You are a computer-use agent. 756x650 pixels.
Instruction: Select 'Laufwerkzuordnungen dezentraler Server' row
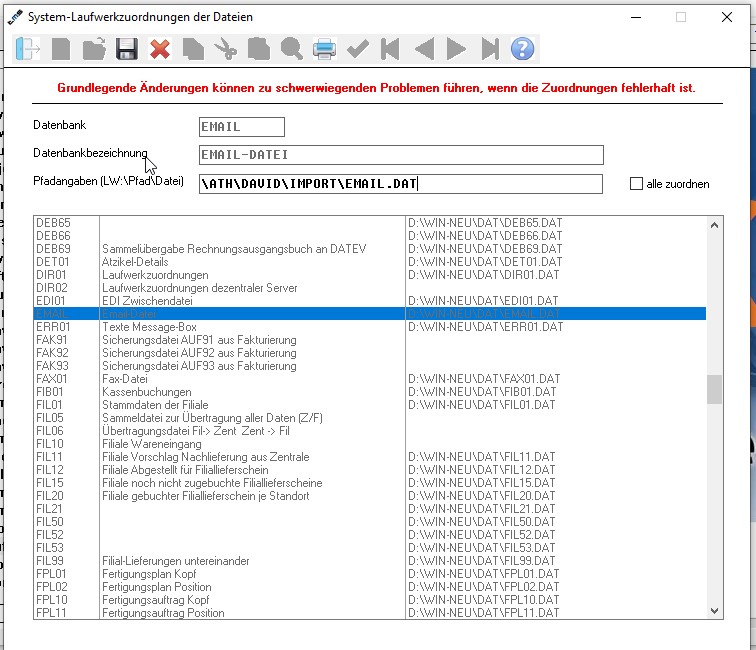click(x=370, y=288)
